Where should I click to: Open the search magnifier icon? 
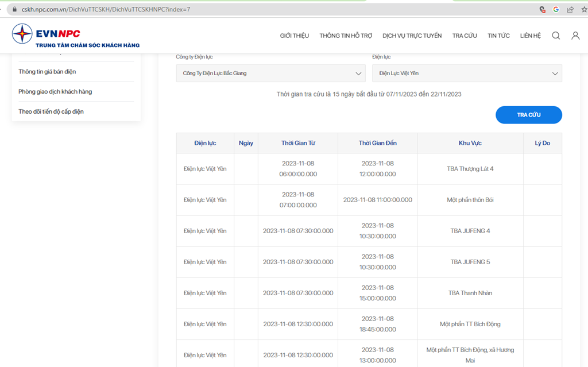point(556,36)
